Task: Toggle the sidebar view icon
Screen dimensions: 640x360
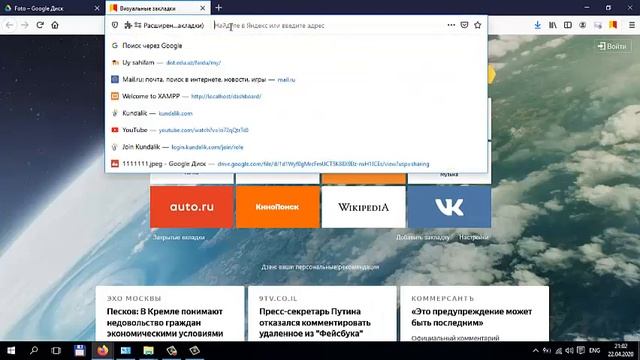Action: pyautogui.click(x=568, y=25)
